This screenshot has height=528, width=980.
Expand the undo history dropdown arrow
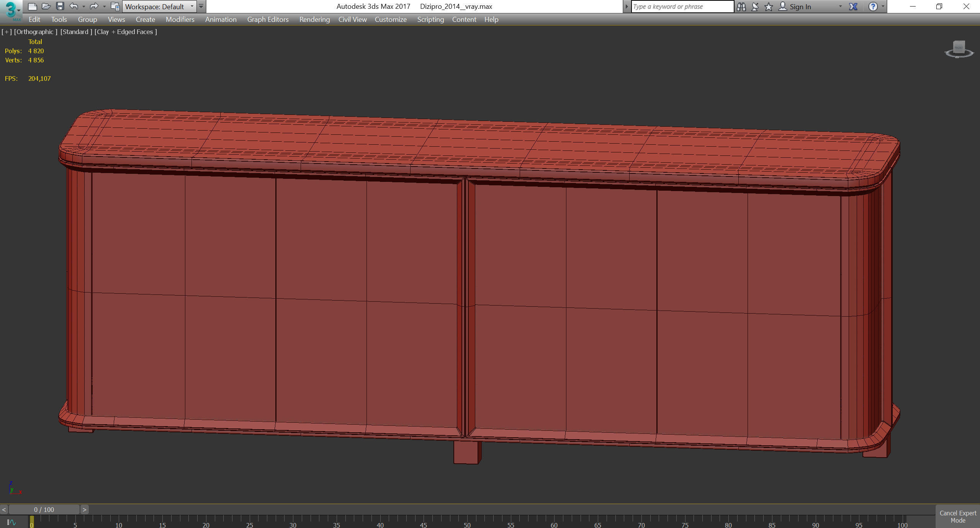(83, 7)
